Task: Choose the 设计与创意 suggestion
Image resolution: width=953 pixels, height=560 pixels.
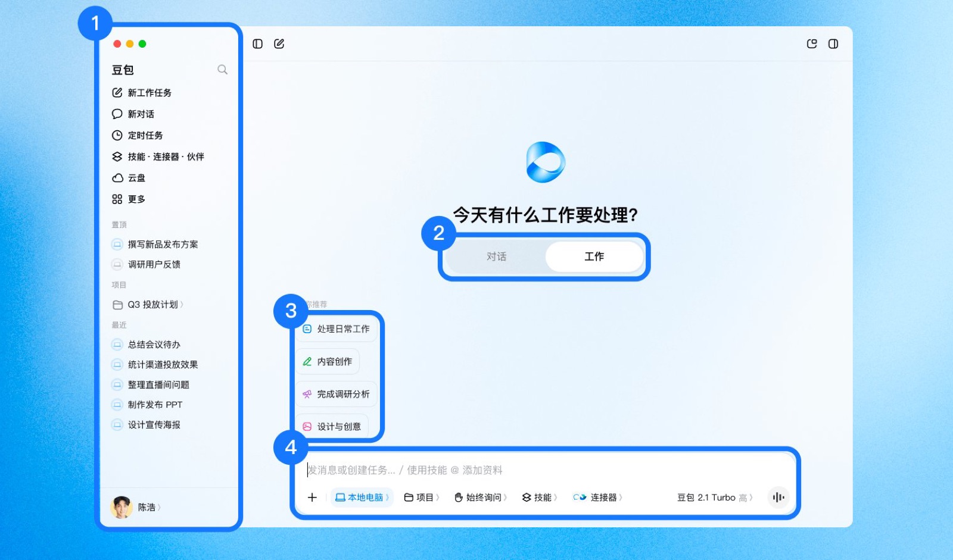Action: [x=332, y=427]
